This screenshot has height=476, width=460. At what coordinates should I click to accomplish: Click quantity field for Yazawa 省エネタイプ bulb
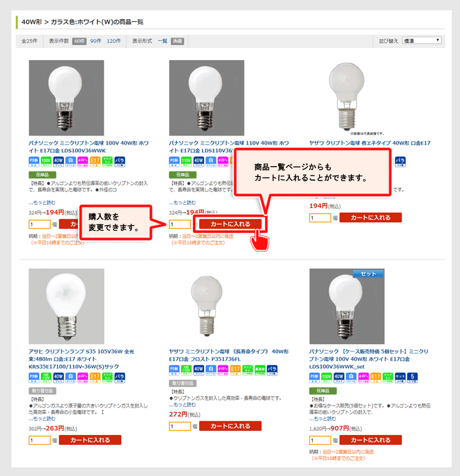click(320, 218)
